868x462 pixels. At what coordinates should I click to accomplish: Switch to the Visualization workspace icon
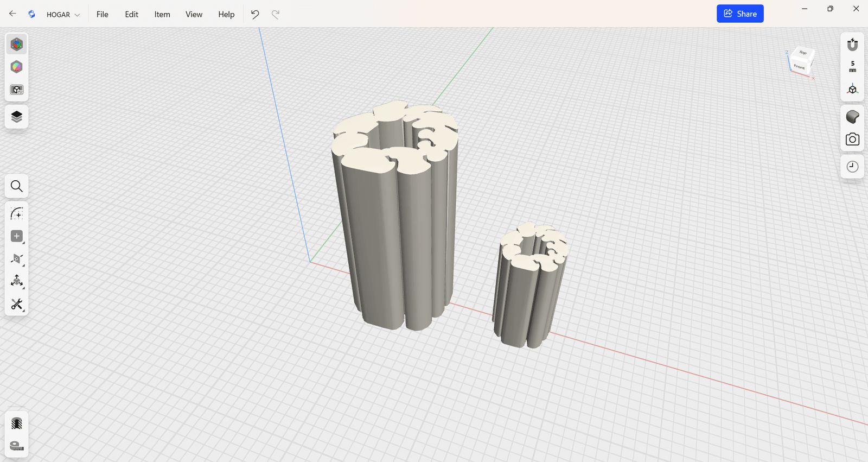(x=17, y=67)
